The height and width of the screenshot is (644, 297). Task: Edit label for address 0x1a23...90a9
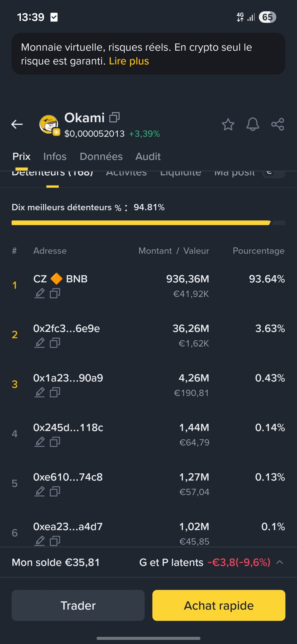coord(40,392)
